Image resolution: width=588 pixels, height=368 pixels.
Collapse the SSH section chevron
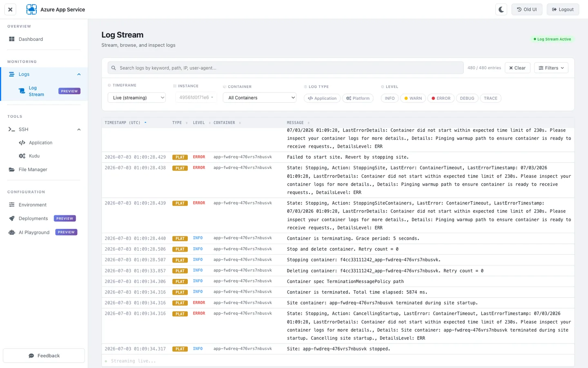pos(79,130)
